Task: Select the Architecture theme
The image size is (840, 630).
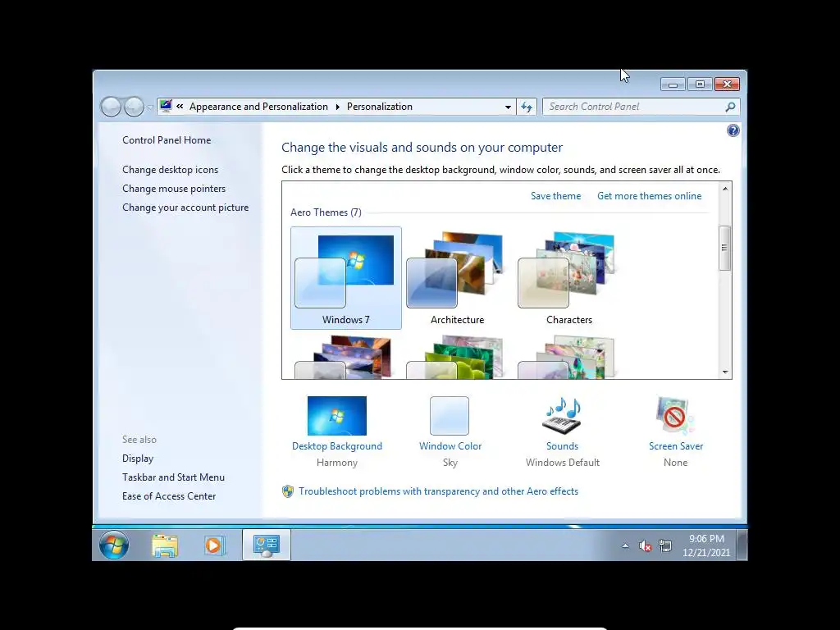Action: click(x=457, y=278)
